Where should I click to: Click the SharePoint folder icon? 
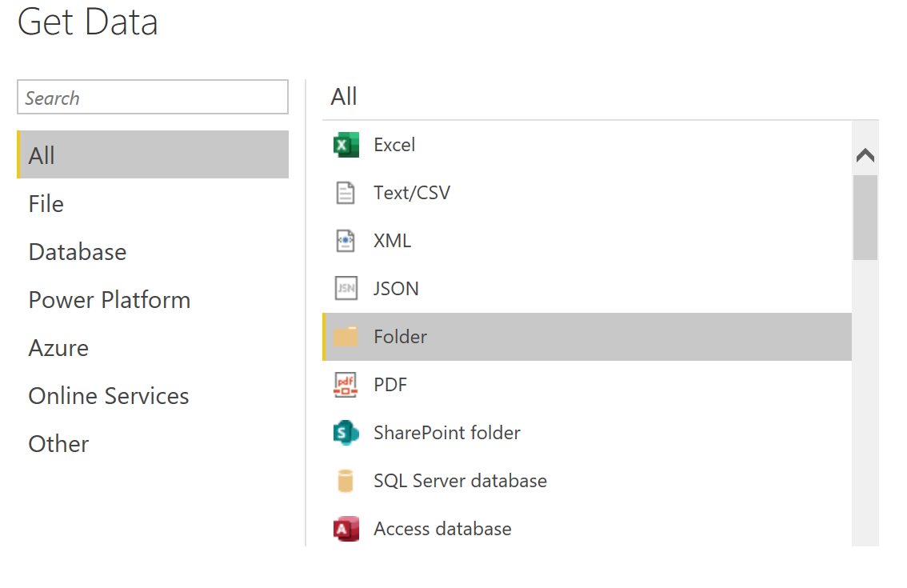coord(346,433)
